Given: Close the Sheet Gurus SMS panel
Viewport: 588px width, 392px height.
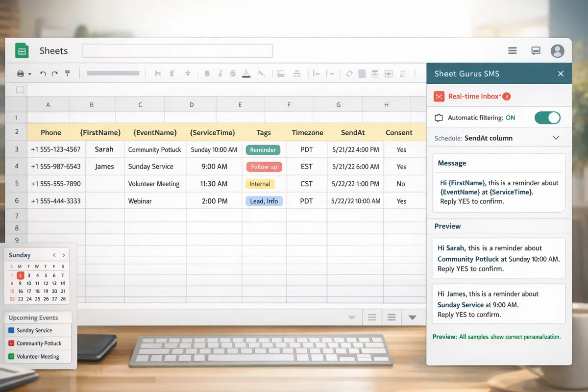Looking at the screenshot, I should point(561,73).
